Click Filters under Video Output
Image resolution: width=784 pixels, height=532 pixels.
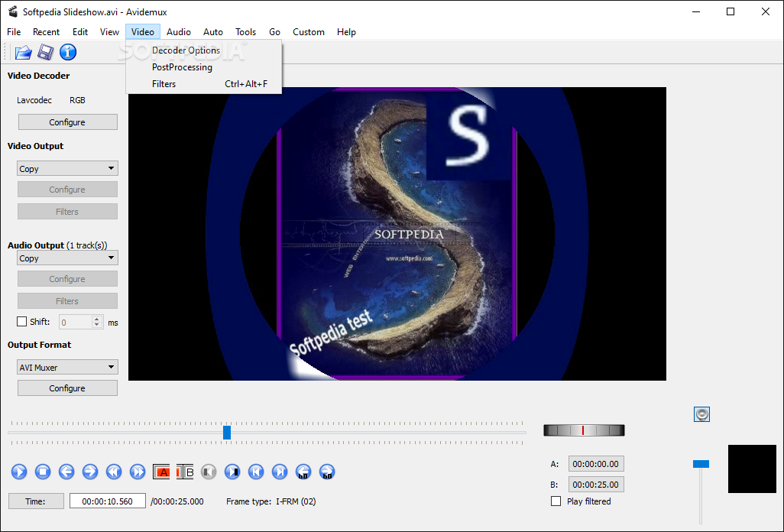tap(67, 212)
